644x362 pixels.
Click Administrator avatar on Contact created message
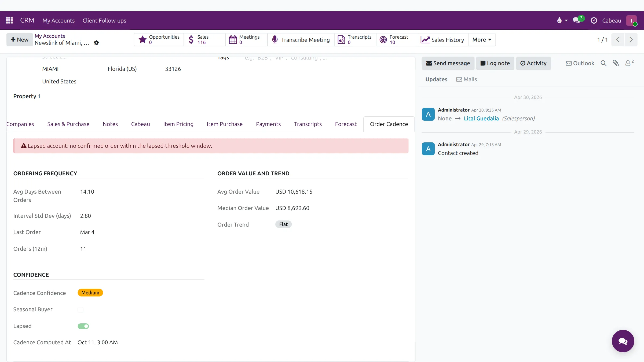coord(428,149)
